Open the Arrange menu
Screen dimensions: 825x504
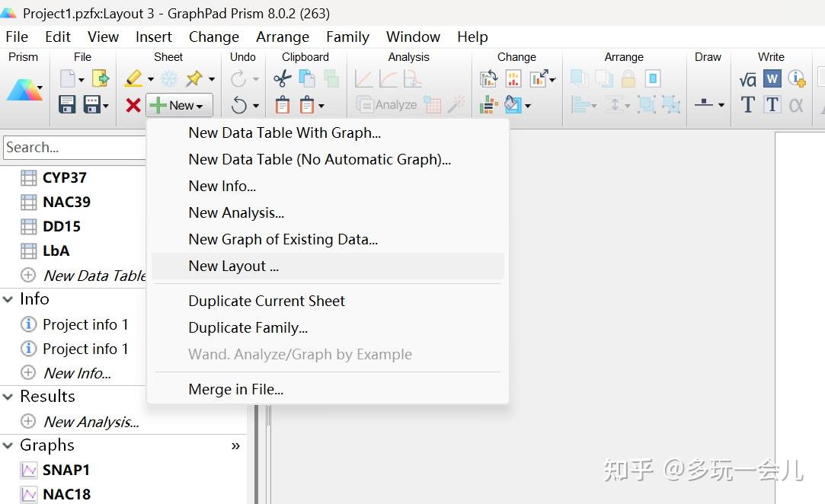283,37
